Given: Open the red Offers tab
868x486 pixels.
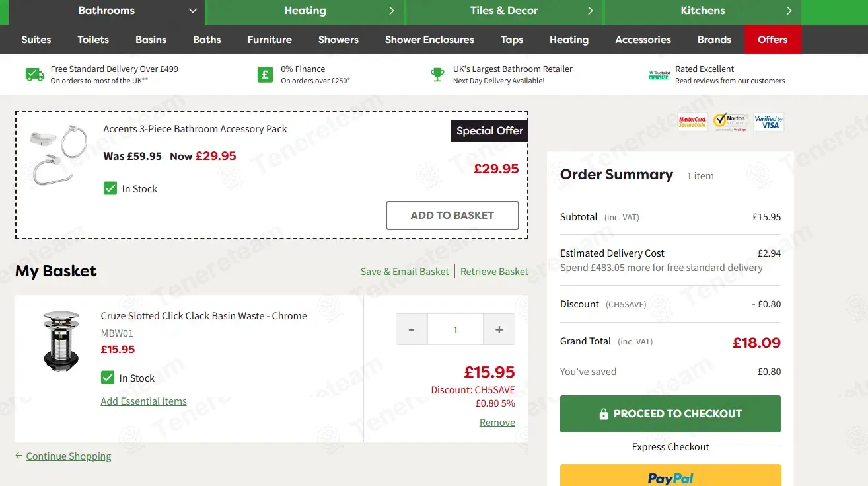Looking at the screenshot, I should pos(773,40).
